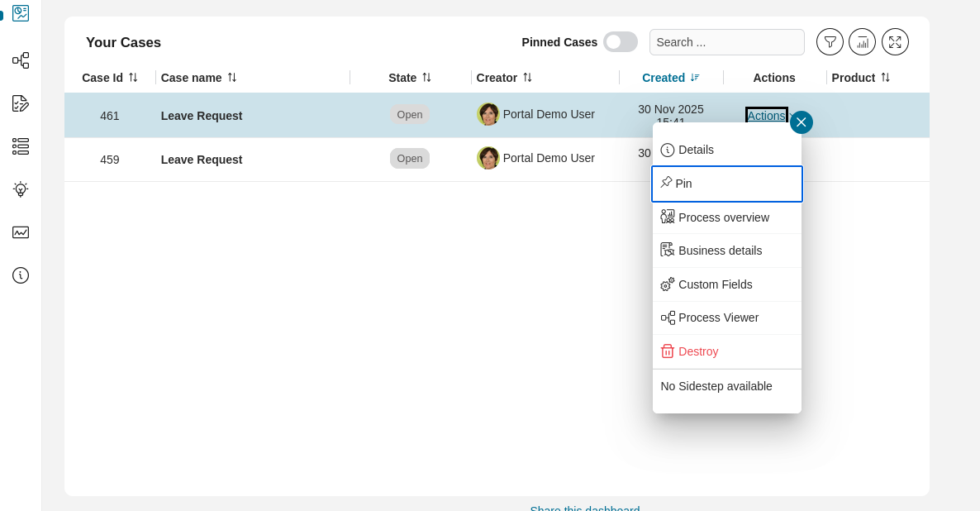The width and height of the screenshot is (980, 511).
Task: Toggle the Pinned Cases switch
Action: point(621,41)
